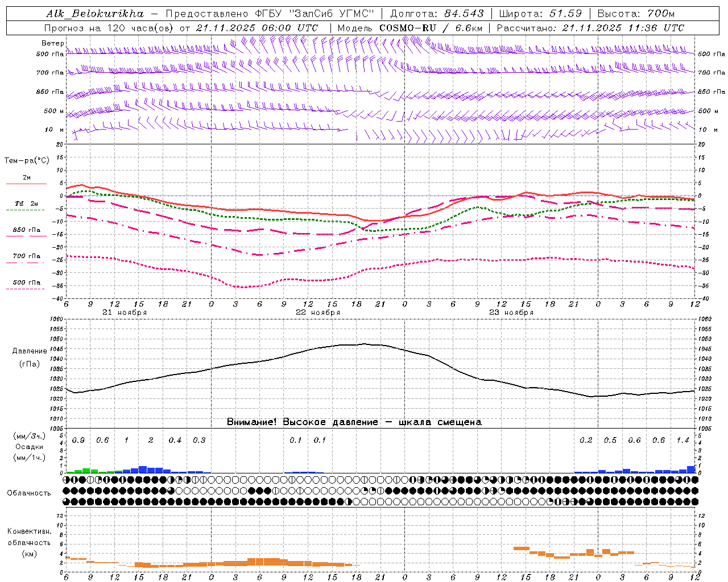Viewport: 728px width, 582px height.
Task: Select the 23 ноября date label
Action: point(511,313)
